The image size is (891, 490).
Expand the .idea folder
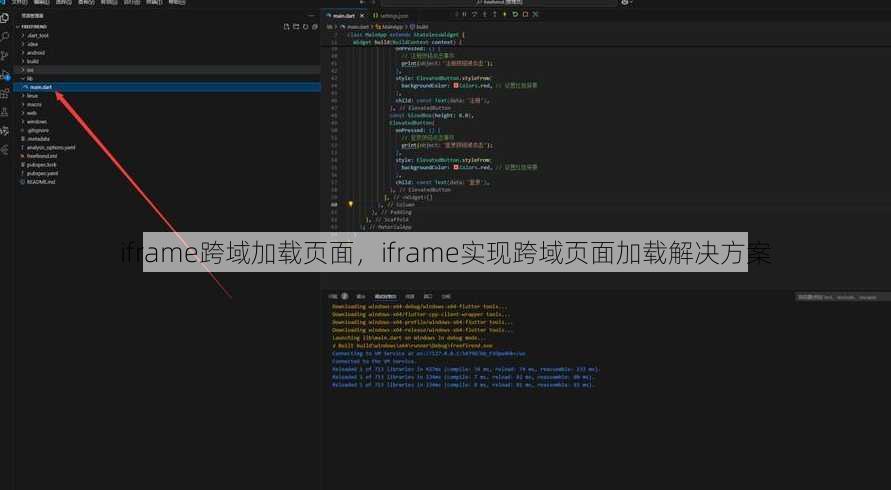point(32,44)
